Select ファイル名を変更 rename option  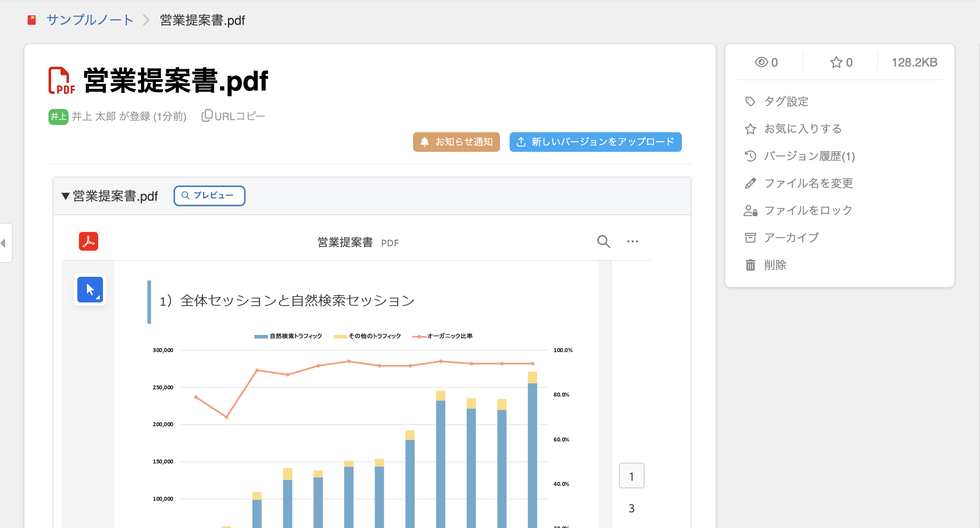(808, 183)
